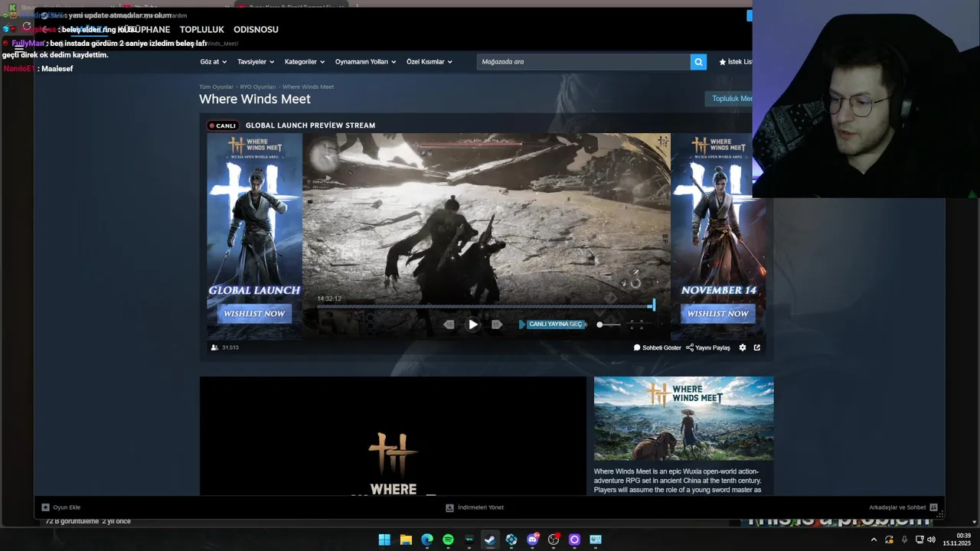
Task: Expand the Tavsiyeler dropdown
Action: tap(256, 62)
